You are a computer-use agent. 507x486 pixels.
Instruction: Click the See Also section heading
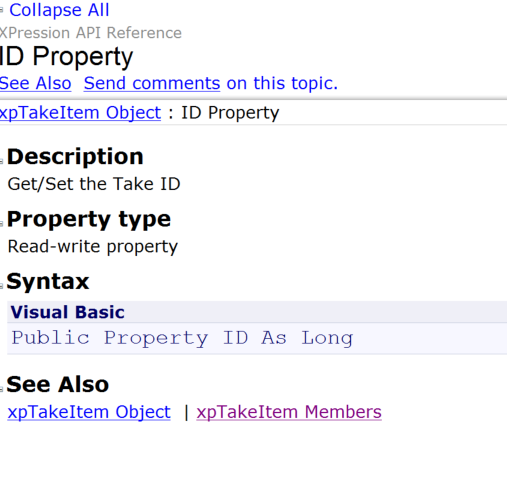(x=58, y=384)
